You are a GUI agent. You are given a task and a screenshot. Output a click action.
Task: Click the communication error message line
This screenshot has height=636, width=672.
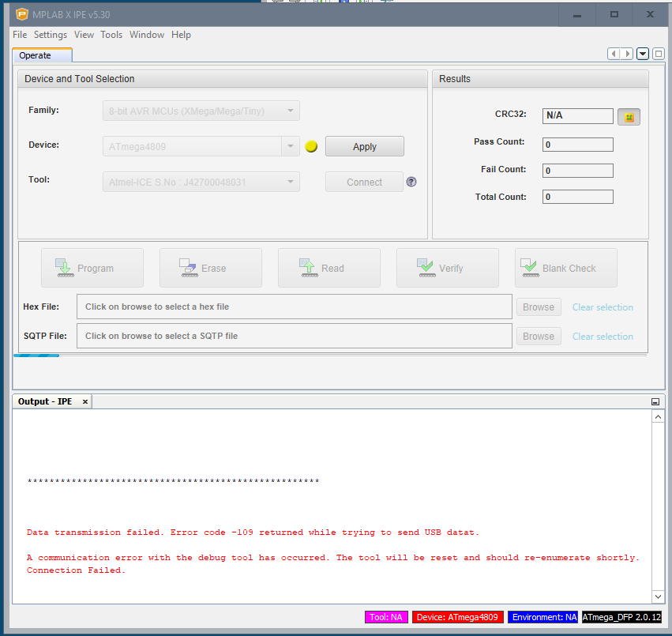pyautogui.click(x=333, y=558)
